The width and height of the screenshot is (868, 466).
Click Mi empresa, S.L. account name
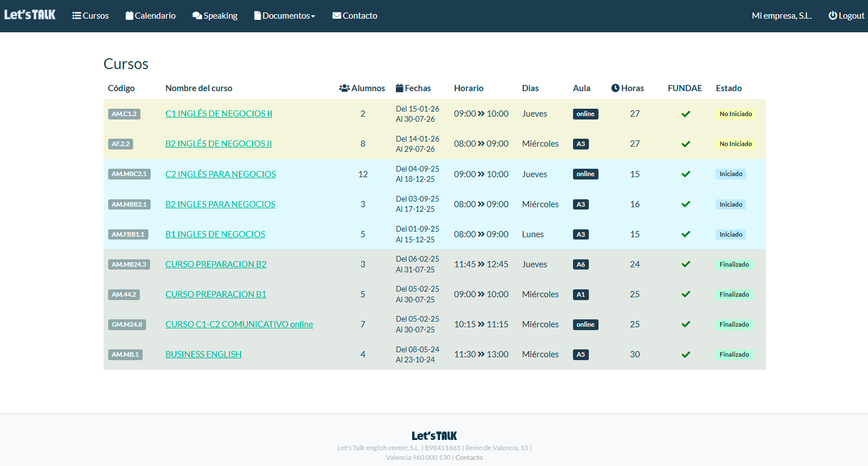point(781,16)
